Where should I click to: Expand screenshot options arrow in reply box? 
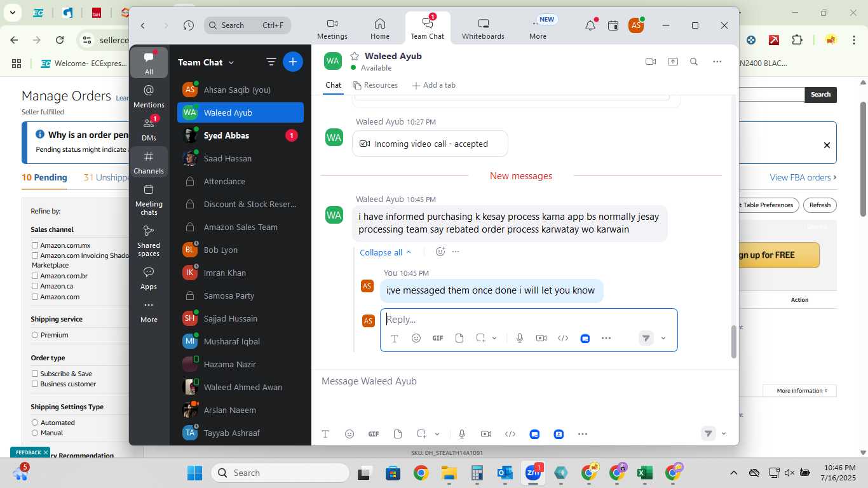494,338
